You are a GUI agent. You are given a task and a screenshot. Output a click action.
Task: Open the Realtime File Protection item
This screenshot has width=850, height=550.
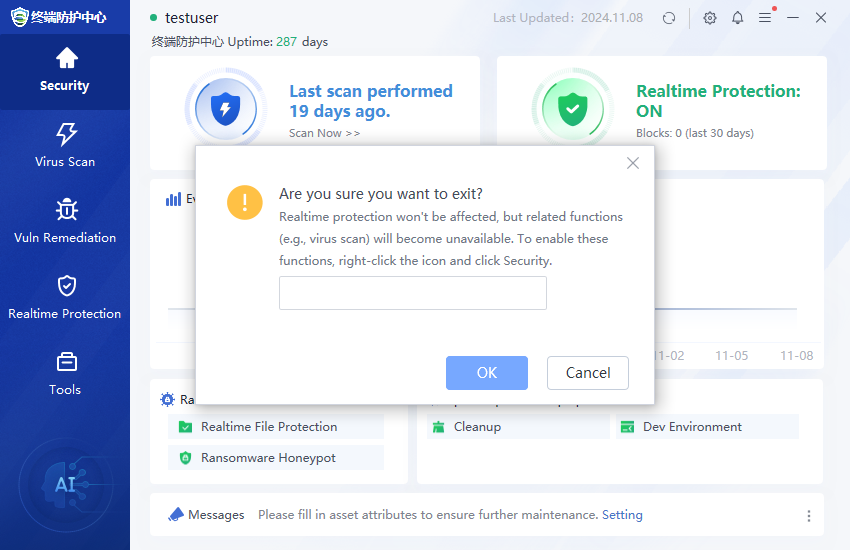269,427
